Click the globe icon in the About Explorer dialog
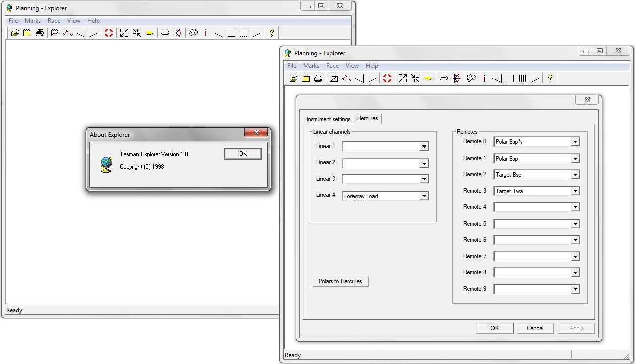635x364 pixels. coord(106,165)
